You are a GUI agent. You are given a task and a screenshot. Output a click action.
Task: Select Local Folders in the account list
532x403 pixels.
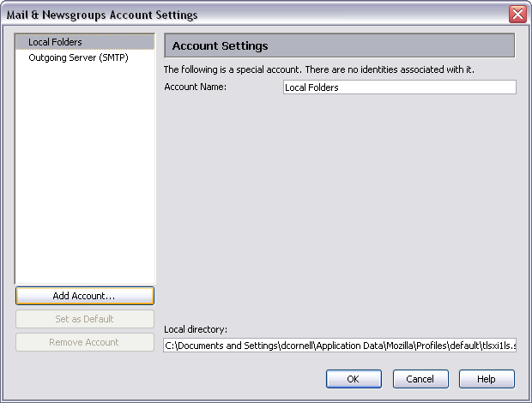pyautogui.click(x=55, y=42)
